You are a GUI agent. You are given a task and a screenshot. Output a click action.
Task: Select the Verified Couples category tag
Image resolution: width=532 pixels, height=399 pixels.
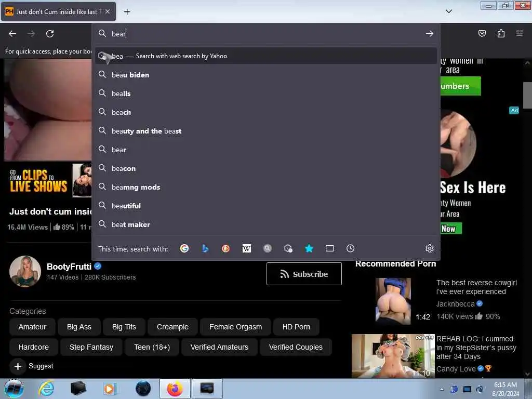pos(296,347)
